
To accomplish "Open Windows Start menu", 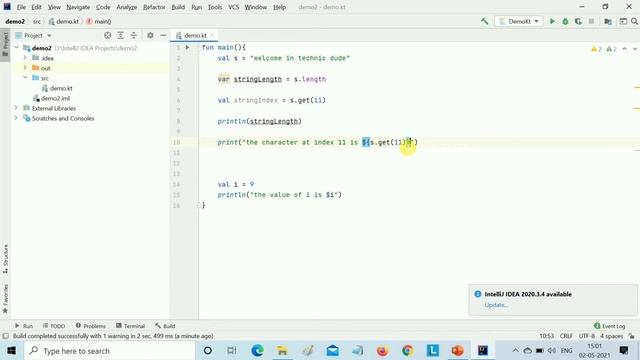I will 11,351.
